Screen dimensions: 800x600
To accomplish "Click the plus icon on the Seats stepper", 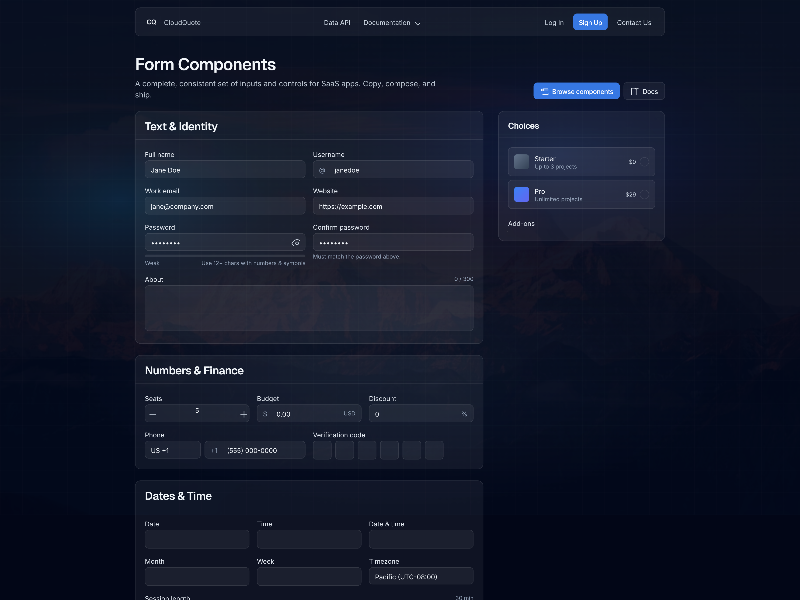I will (242, 412).
